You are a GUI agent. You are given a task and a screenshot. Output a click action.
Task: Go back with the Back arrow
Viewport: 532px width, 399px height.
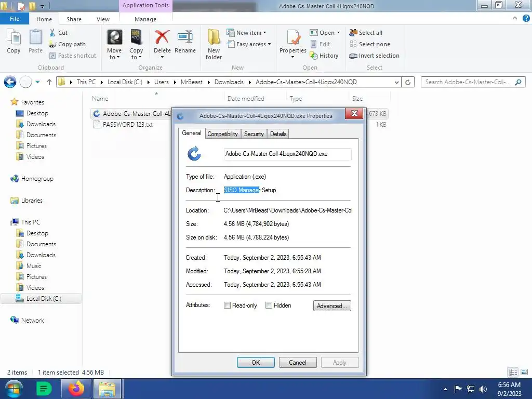pyautogui.click(x=10, y=82)
